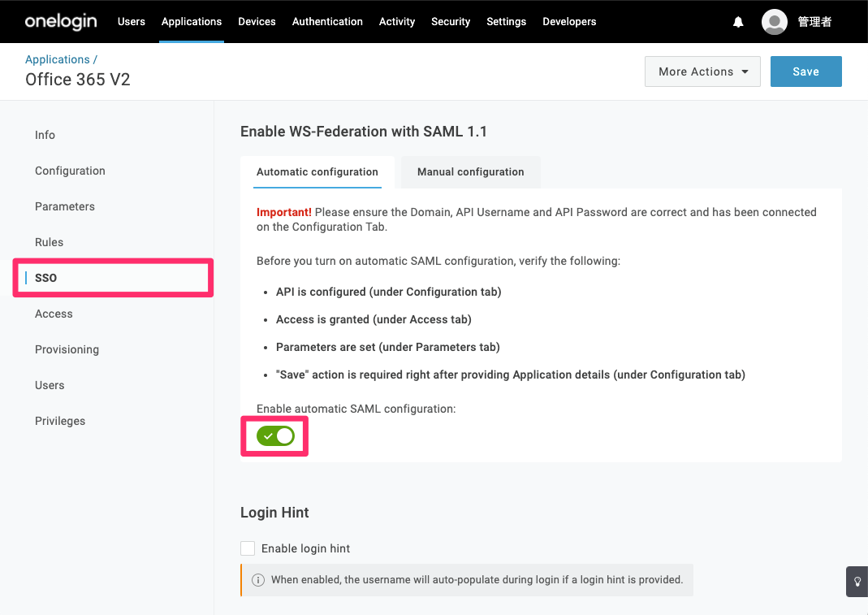
Task: Check the Enable login hint checkbox
Action: (x=248, y=548)
